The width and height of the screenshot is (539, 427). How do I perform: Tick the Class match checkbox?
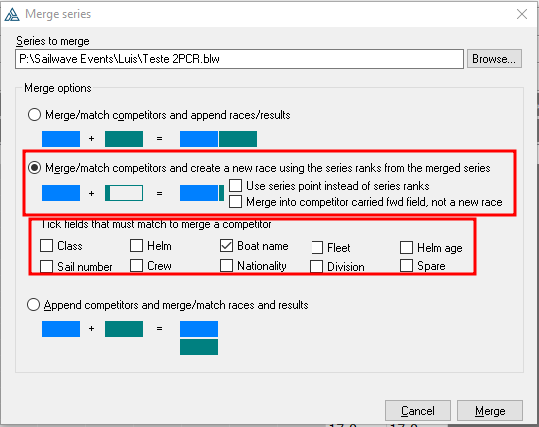tap(46, 246)
